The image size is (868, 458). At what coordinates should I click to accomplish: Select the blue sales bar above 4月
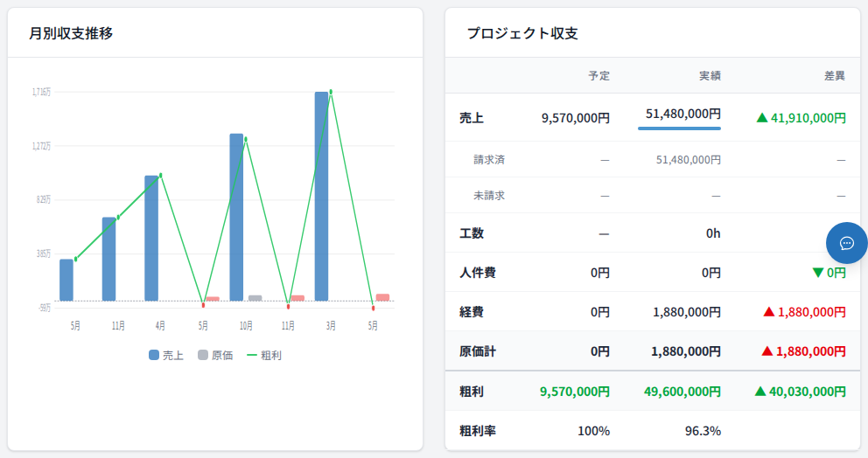pos(151,239)
